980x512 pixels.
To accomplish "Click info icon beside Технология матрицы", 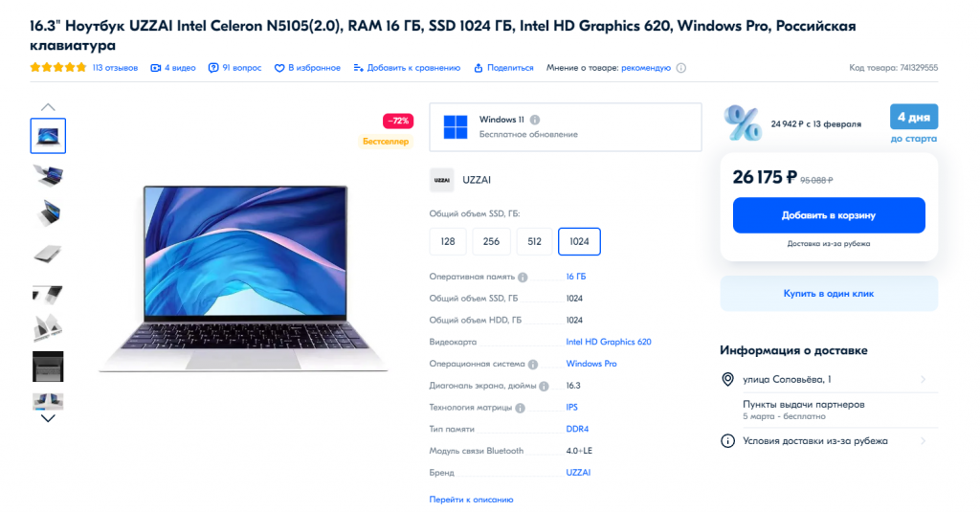I will click(x=520, y=408).
